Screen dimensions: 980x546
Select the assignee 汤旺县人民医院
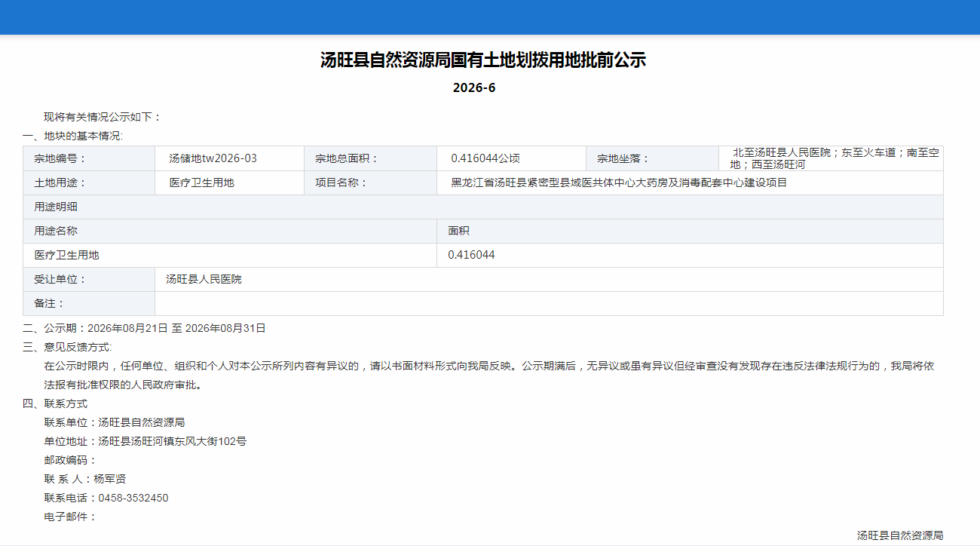[x=204, y=279]
